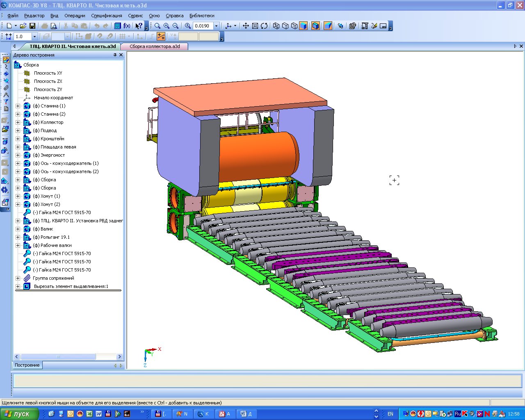Switch to wireframe display mode

click(276, 26)
